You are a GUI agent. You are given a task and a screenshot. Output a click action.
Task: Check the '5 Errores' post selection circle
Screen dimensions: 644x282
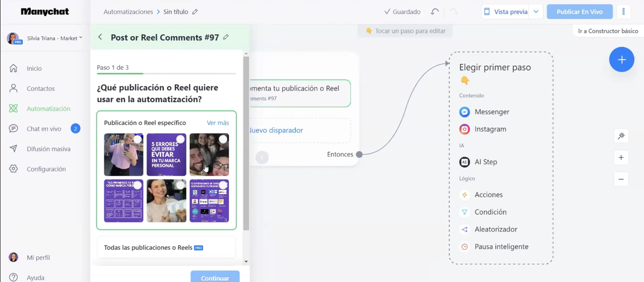tap(179, 139)
